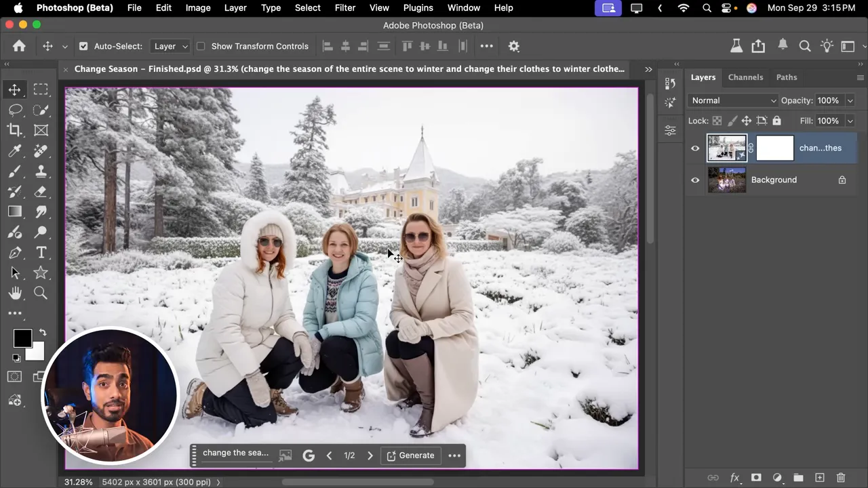This screenshot has height=488, width=868.
Task: Select the Gradient tool
Action: pos(14,211)
